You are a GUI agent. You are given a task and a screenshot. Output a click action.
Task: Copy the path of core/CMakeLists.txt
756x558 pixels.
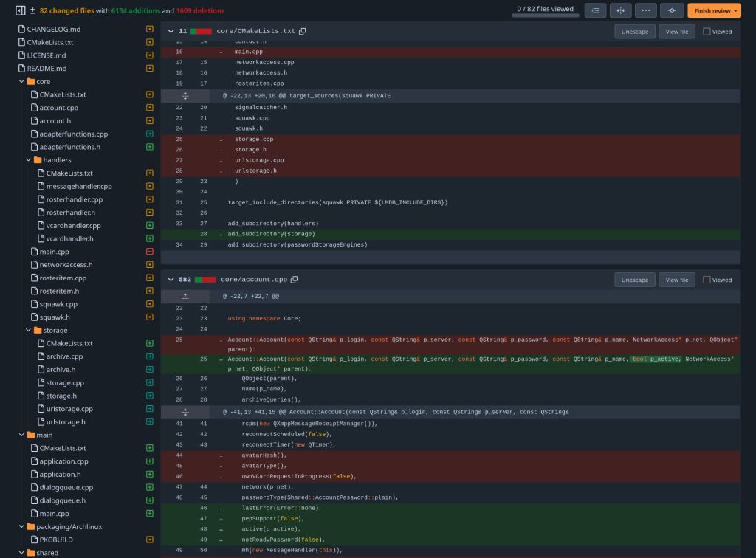coord(303,31)
